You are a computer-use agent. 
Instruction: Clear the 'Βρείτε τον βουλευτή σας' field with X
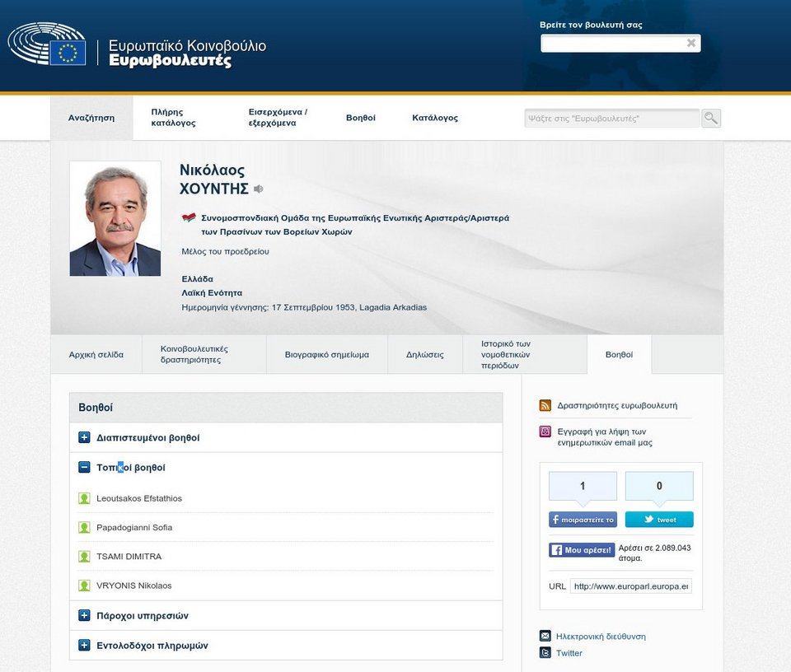tap(691, 44)
